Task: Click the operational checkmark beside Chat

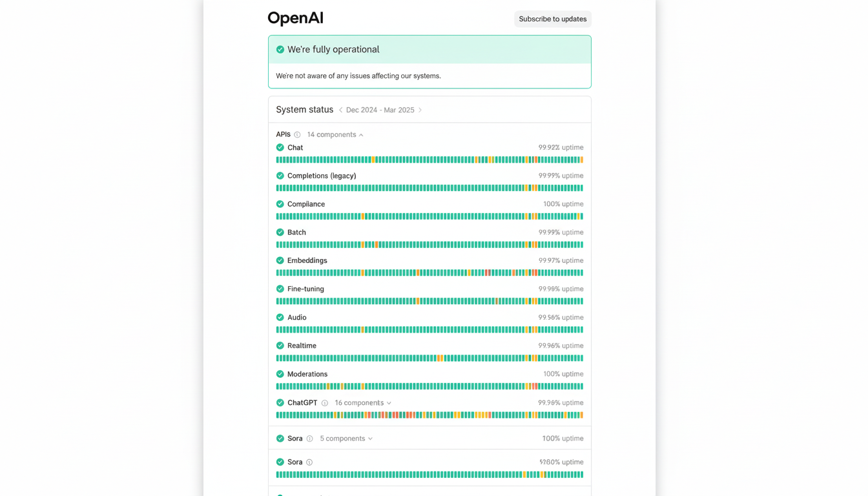Action: (x=280, y=147)
